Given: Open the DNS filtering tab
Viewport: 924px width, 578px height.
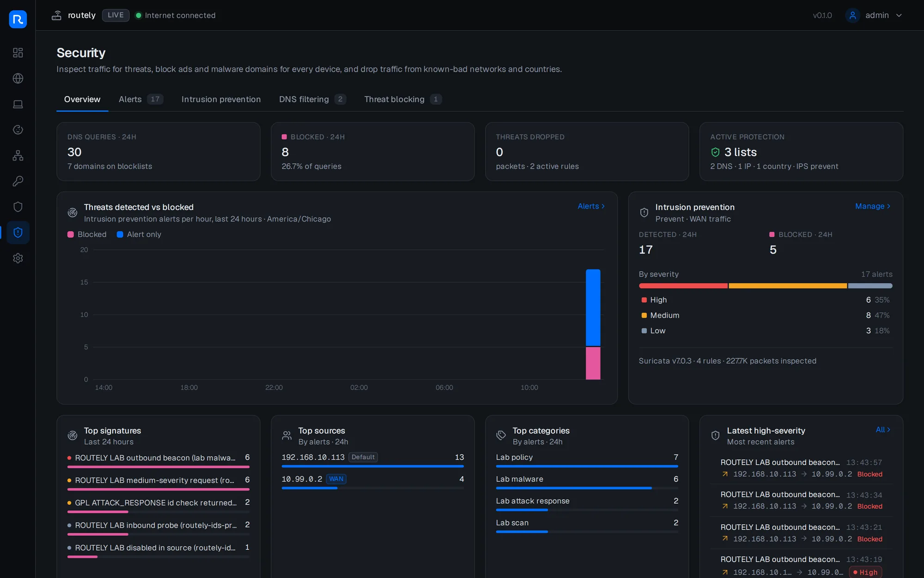Looking at the screenshot, I should [x=312, y=99].
